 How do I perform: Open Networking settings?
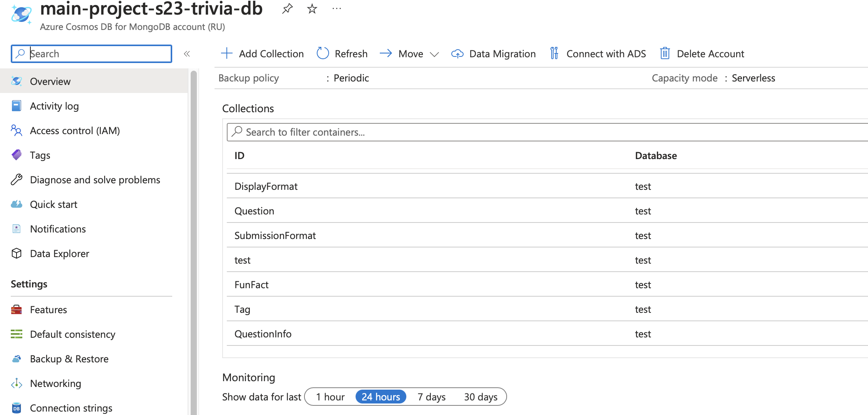[94, 383]
